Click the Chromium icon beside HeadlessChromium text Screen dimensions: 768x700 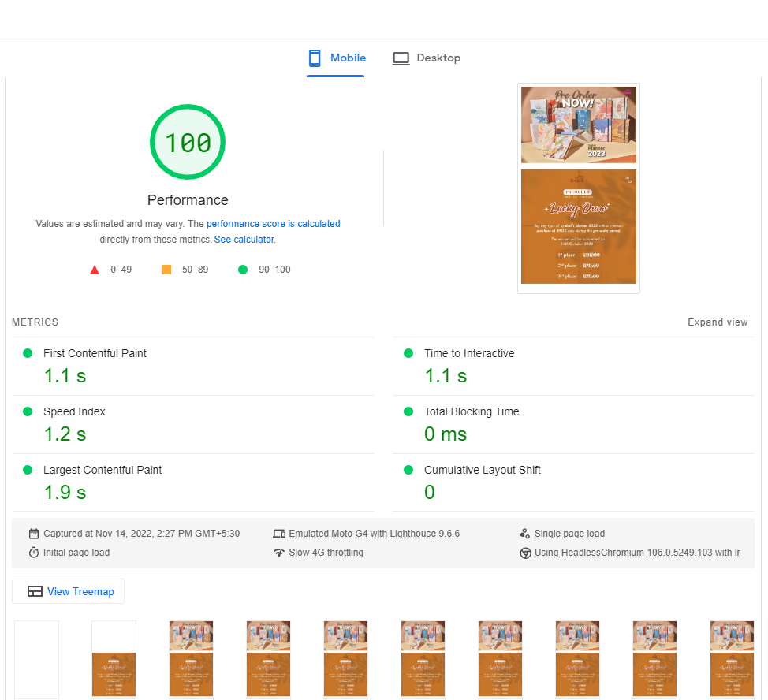pos(525,553)
